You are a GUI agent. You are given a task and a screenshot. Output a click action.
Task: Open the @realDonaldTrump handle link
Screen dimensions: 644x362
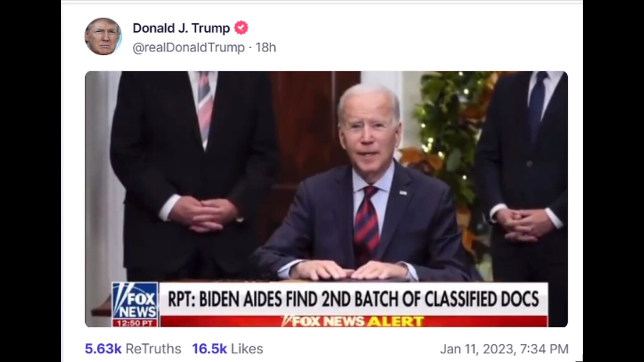[x=189, y=48]
